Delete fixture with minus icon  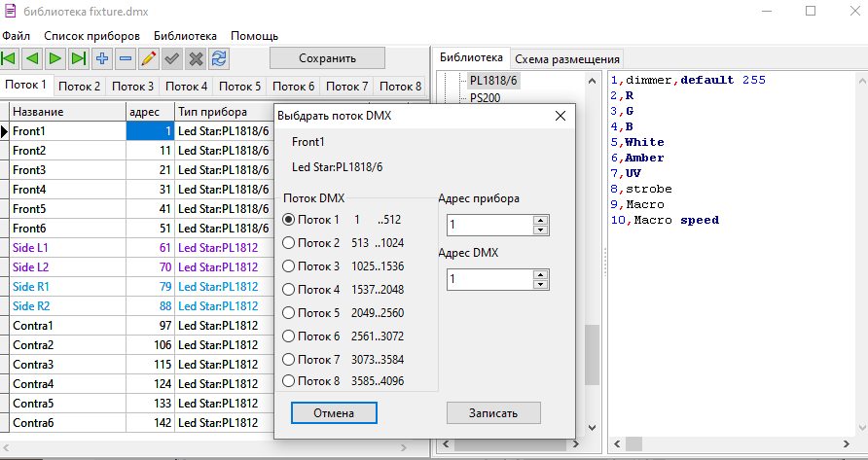click(126, 58)
